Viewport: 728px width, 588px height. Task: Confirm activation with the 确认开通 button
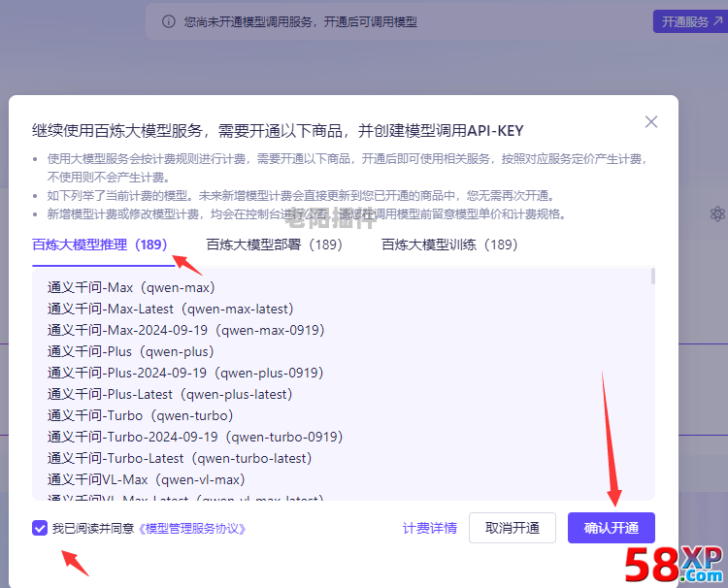(x=612, y=528)
